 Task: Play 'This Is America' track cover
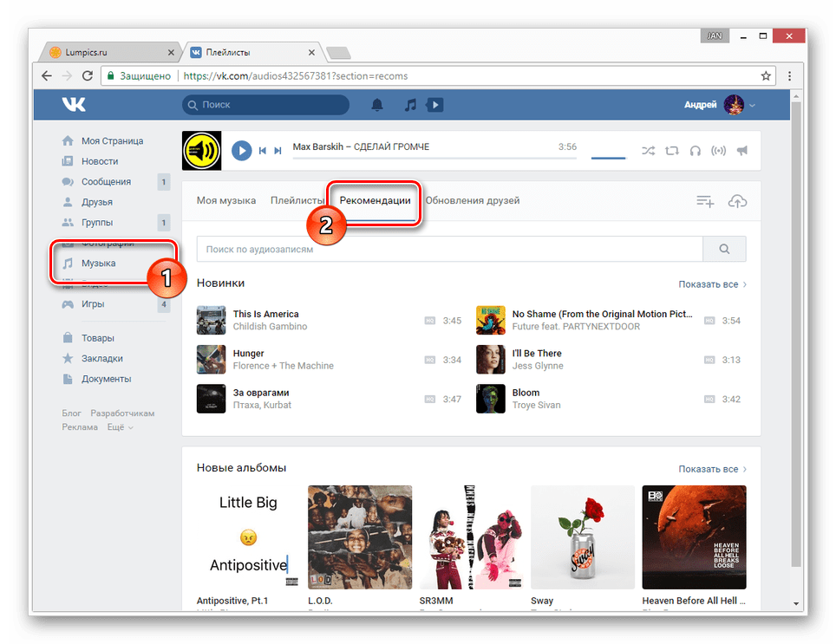click(x=211, y=320)
